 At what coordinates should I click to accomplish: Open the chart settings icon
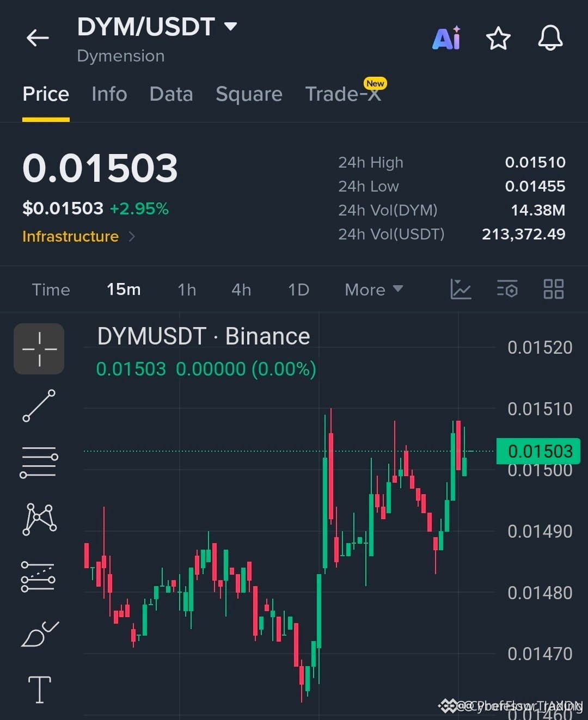[x=507, y=289]
